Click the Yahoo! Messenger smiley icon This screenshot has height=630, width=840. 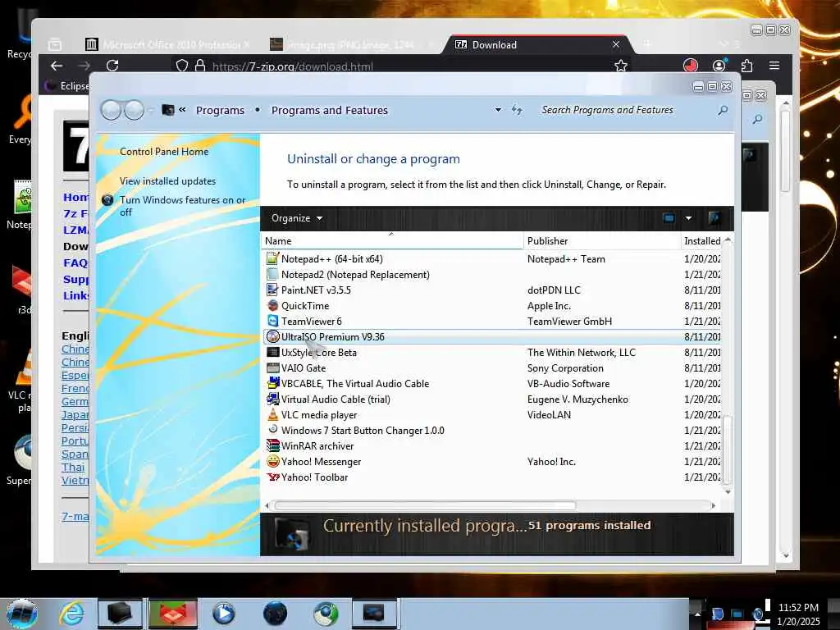[272, 461]
